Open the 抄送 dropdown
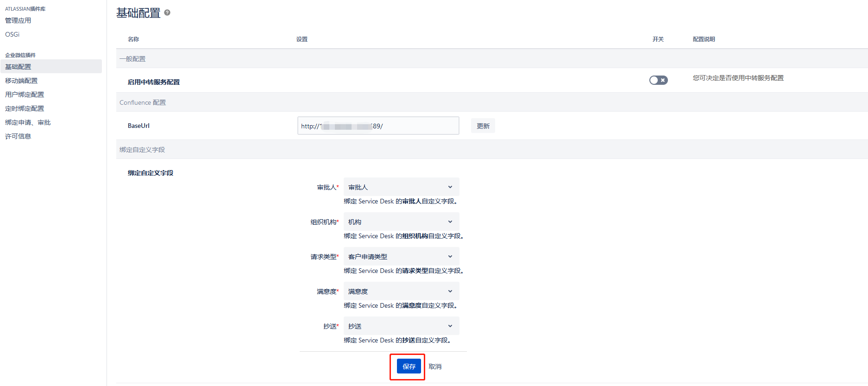The image size is (868, 386). pyautogui.click(x=401, y=326)
